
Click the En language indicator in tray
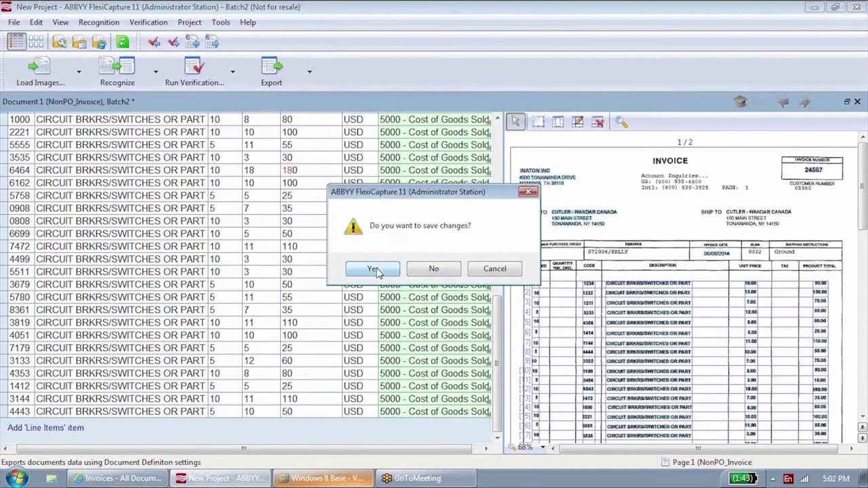[788, 479]
